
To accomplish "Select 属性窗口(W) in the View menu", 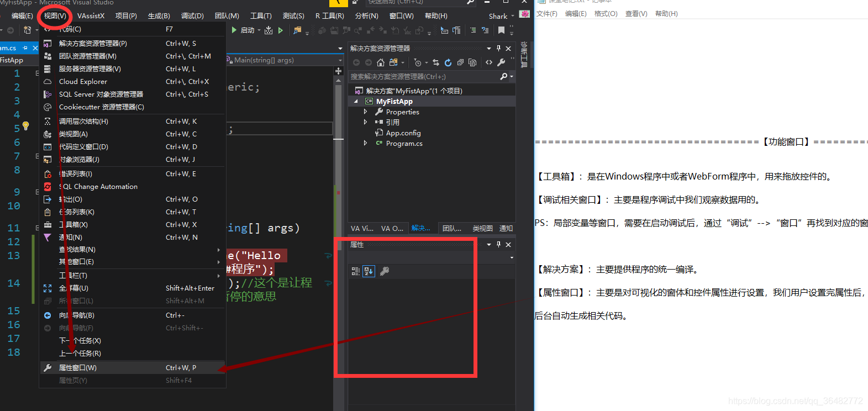I will [133, 368].
